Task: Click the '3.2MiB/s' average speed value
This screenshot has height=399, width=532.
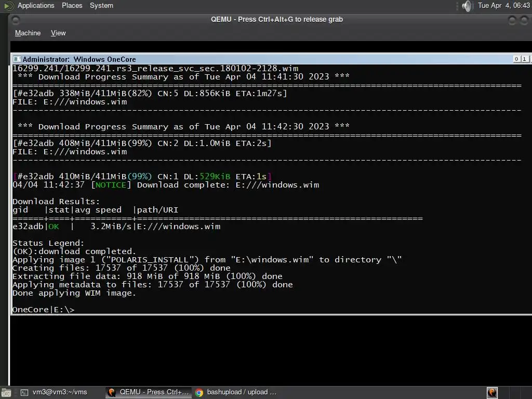Action: [x=111, y=227]
